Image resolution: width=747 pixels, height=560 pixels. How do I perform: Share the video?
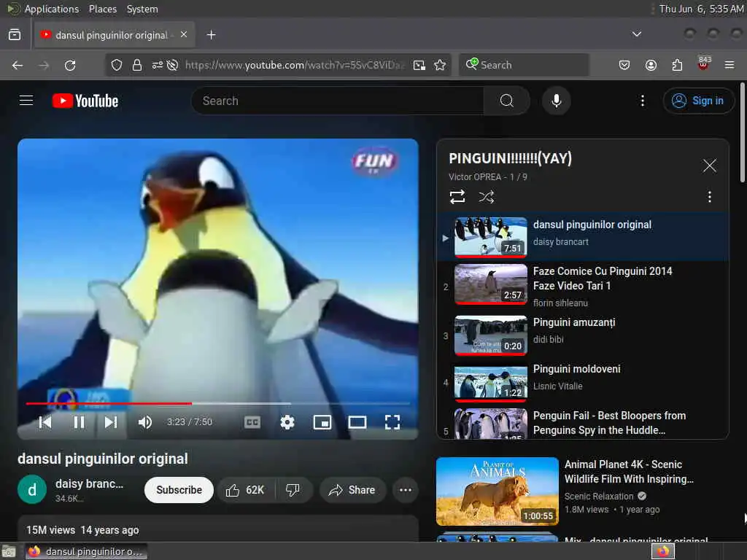tap(352, 490)
